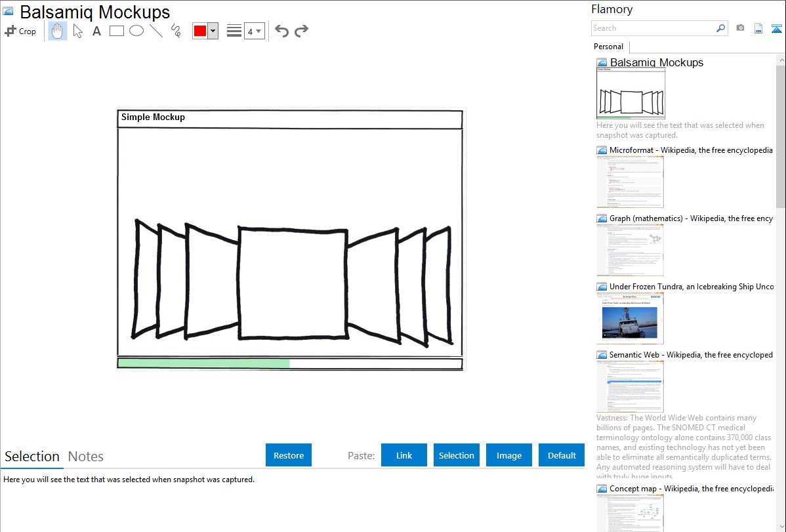Click snapshot icon beside Microformat title
The height and width of the screenshot is (532, 786).
coord(602,150)
